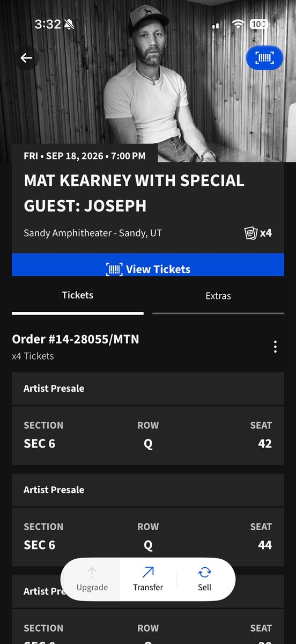
Task: Tap the Transfer arrow icon
Action: pos(148,573)
